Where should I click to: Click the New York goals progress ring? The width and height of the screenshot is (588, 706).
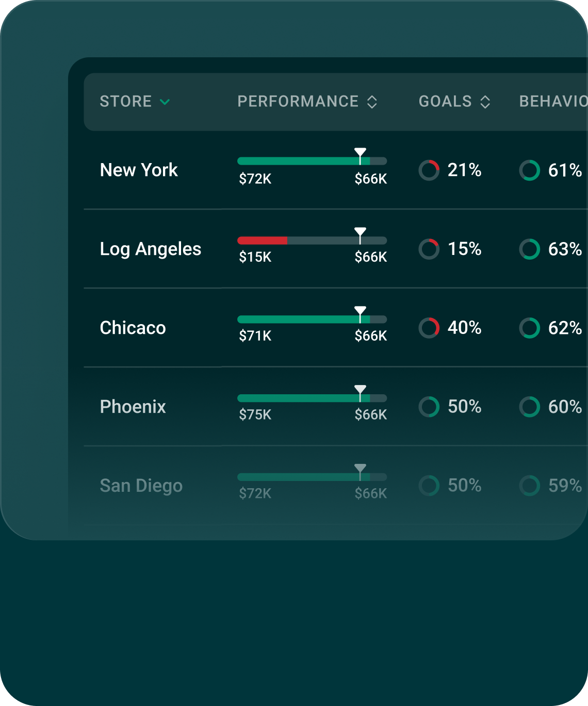[429, 169]
